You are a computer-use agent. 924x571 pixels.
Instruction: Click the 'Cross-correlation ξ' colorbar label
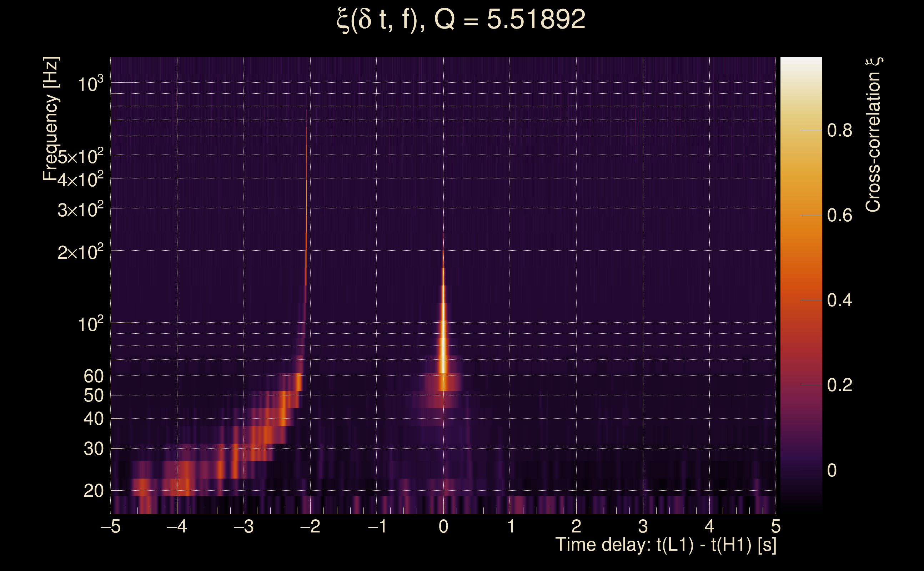point(873,135)
